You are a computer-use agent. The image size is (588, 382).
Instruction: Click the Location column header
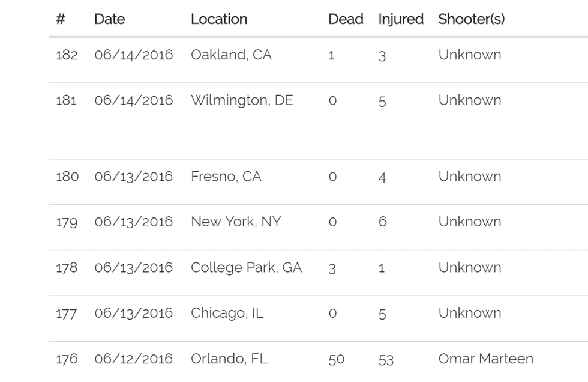pos(219,19)
